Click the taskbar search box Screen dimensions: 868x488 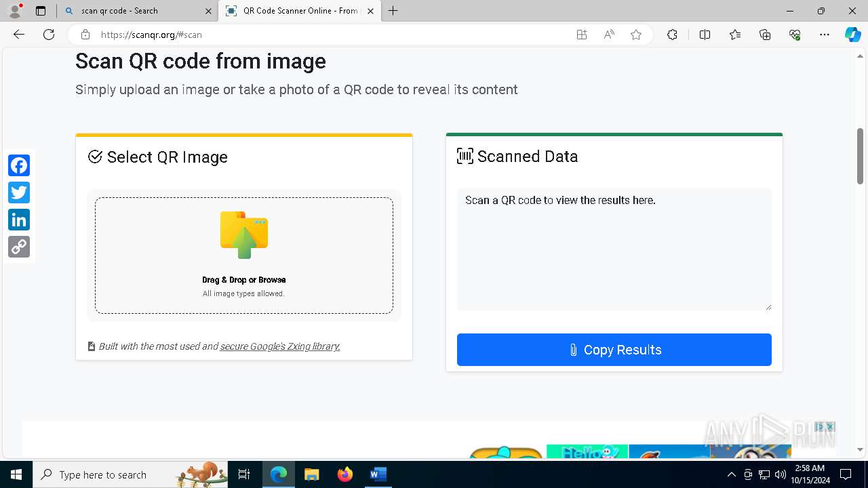[x=130, y=474]
